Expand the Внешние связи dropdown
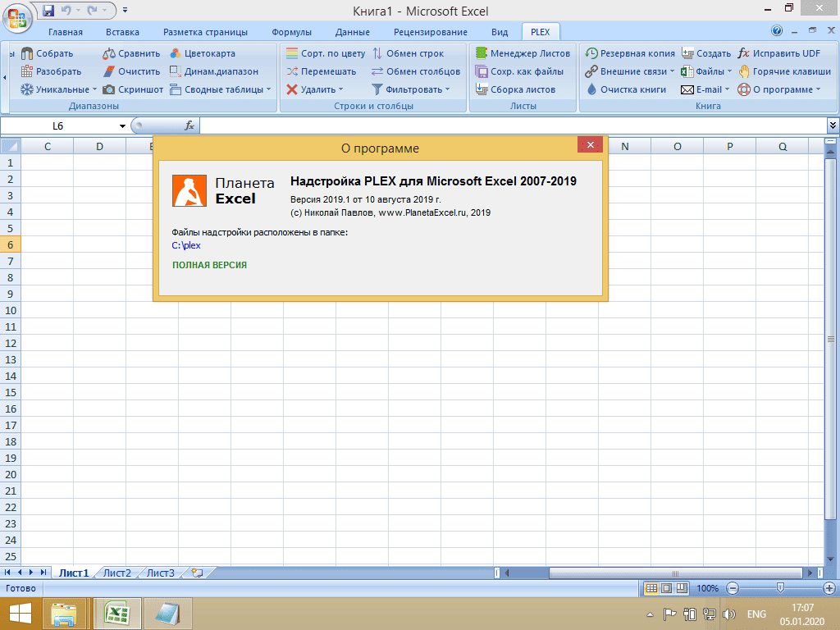Image resolution: width=840 pixels, height=630 pixels. tap(673, 71)
